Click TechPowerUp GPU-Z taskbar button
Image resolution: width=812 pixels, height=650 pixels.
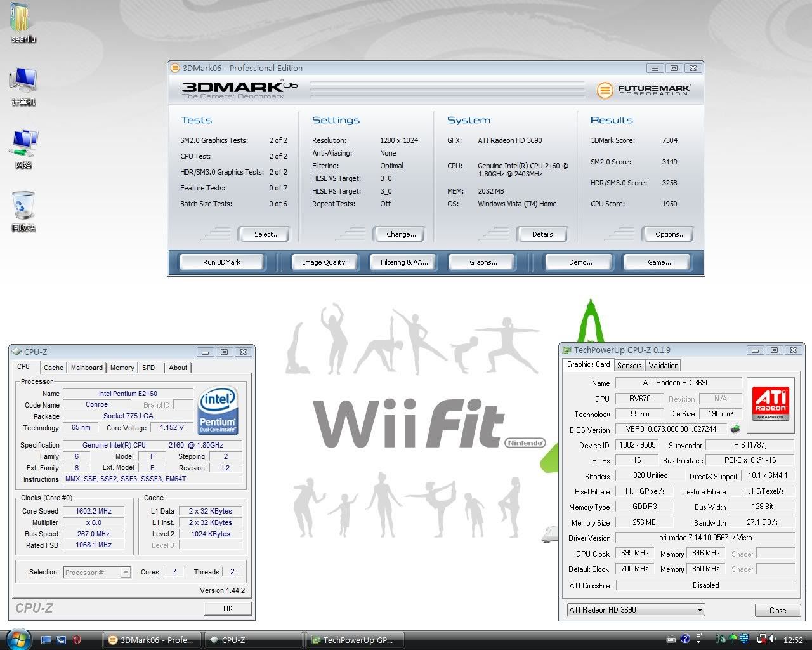coord(355,640)
